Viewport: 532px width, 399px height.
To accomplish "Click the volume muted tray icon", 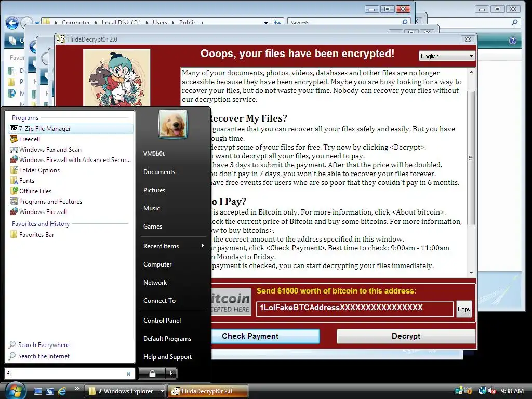I will (x=491, y=391).
